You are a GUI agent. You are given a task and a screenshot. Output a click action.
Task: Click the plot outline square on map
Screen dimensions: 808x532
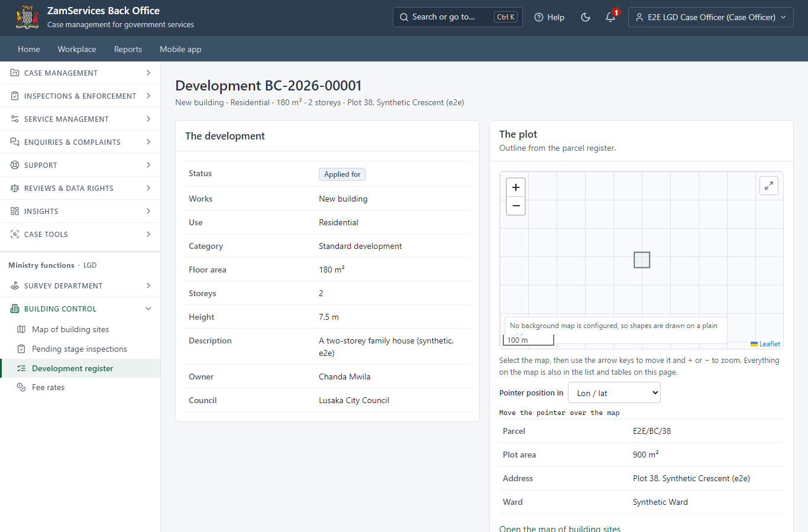point(642,260)
